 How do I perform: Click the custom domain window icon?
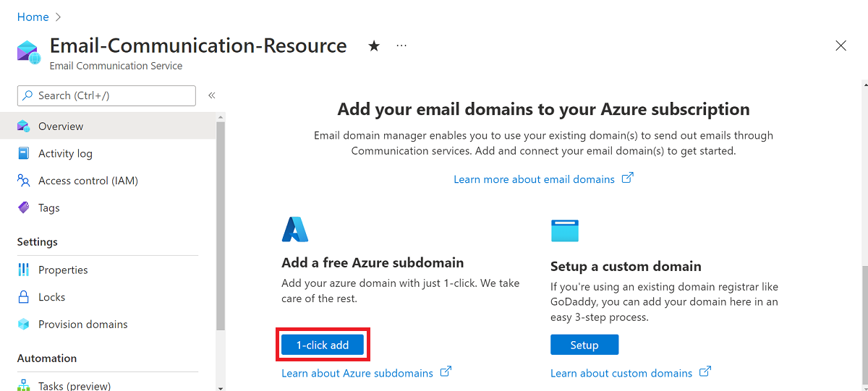click(565, 230)
